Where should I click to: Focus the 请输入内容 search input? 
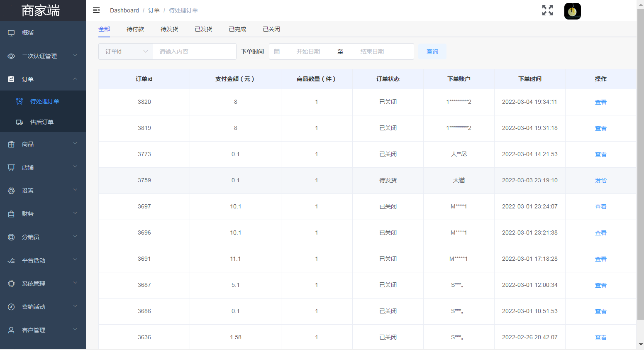pyautogui.click(x=195, y=51)
